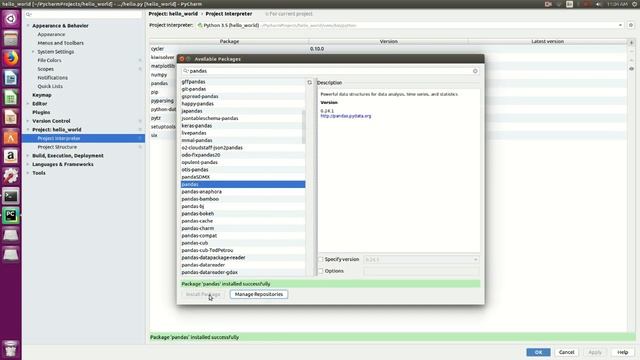Click the Cancel button
Viewport: 640px width, 360px height.
coord(567,352)
